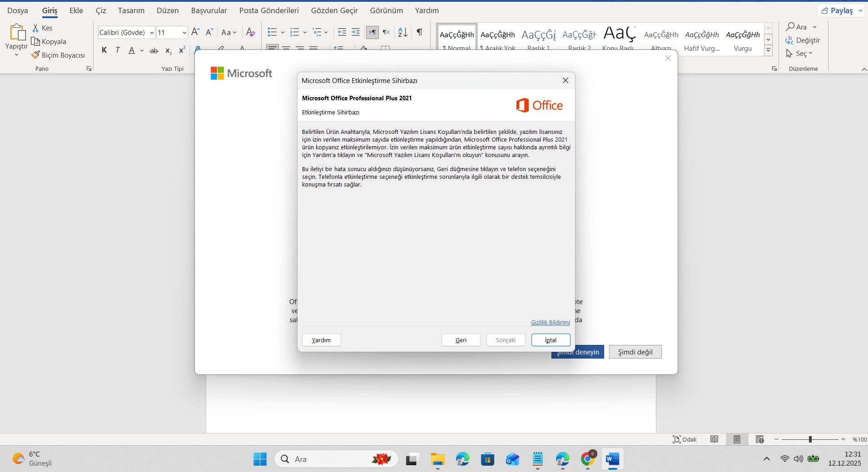Select the Print Layout view in status bar
This screenshot has height=472, width=868.
click(737, 439)
